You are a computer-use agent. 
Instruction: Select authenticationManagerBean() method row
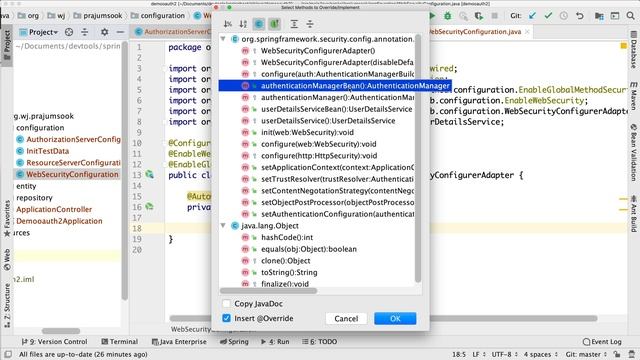[x=335, y=86]
